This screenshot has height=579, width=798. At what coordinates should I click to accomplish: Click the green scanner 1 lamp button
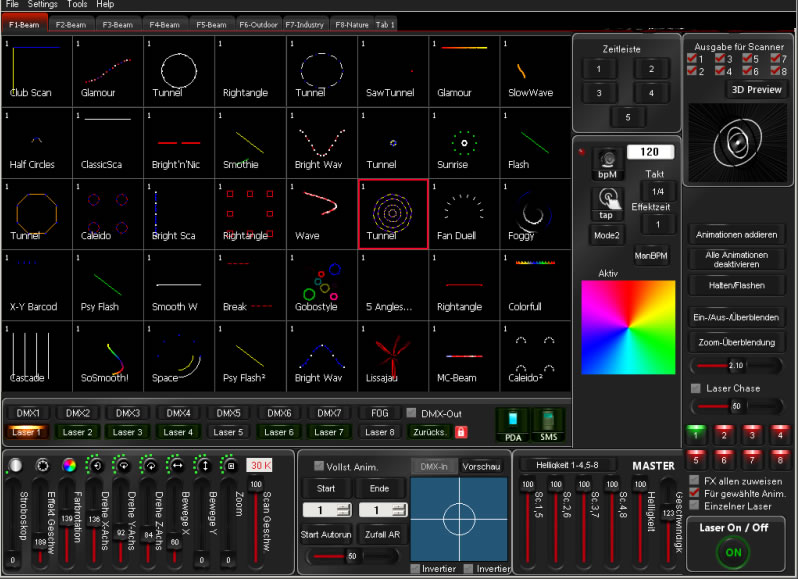coord(696,433)
